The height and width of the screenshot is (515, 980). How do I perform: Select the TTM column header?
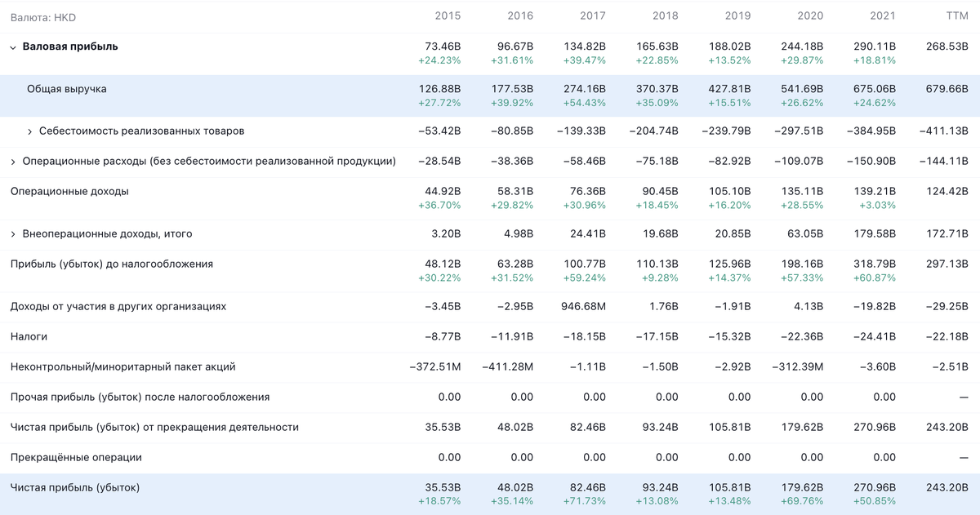(x=956, y=16)
